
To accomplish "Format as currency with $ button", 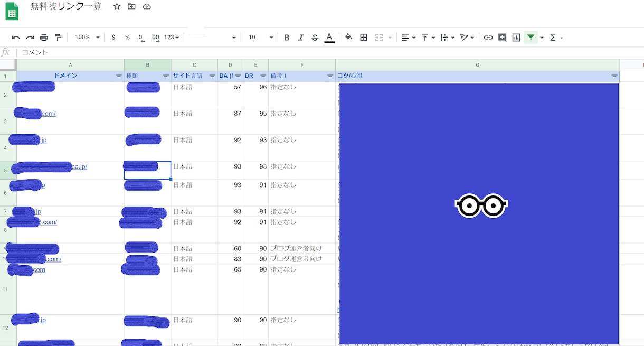I will 113,38.
